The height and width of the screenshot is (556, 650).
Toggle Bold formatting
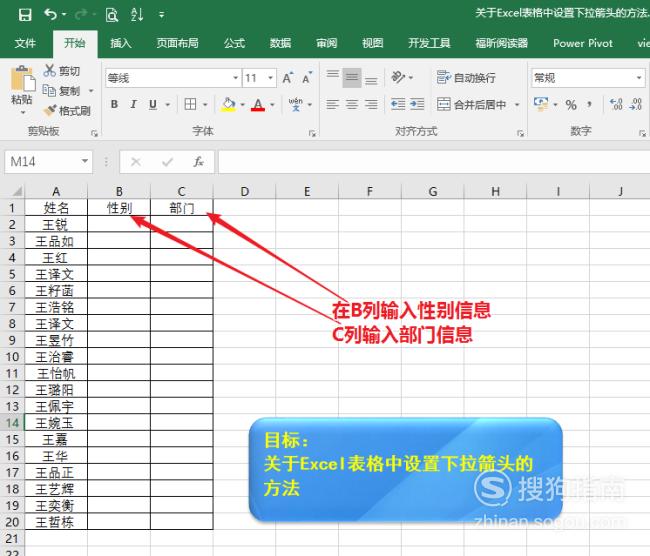point(114,104)
